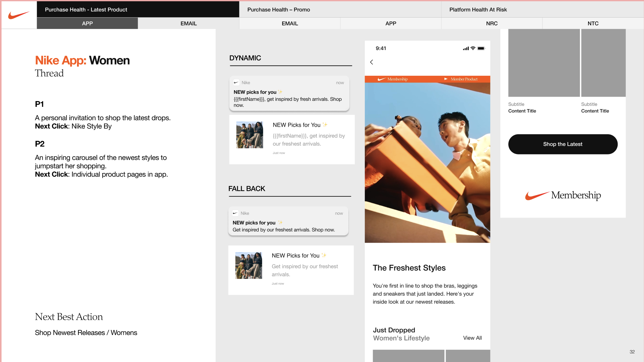
Task: Click the fall back inbox message photo thumbnail
Action: coord(248,265)
